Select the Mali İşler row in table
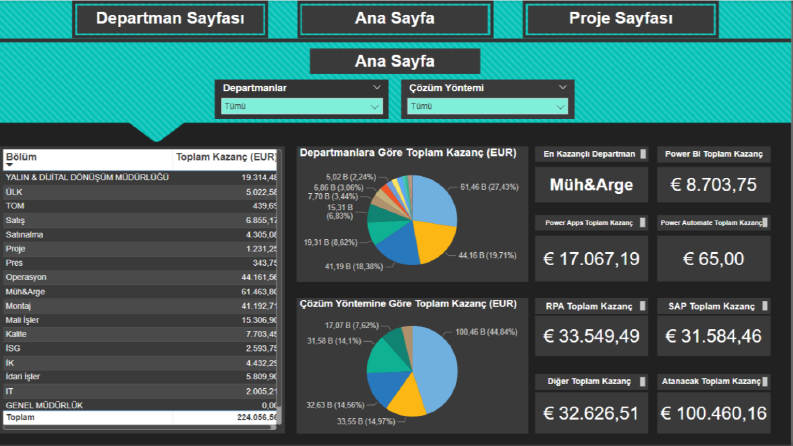The width and height of the screenshot is (793, 446). 141,320
